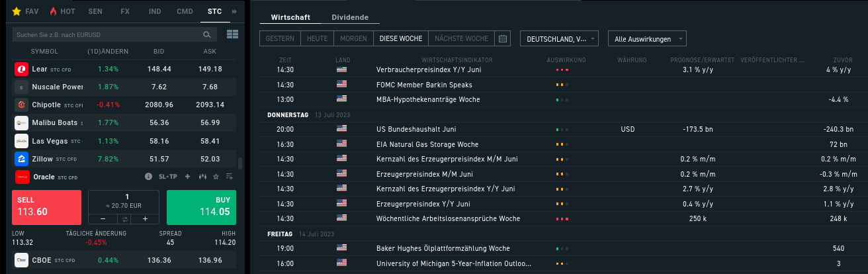Open the SEN tab
868x274 pixels.
(x=95, y=12)
